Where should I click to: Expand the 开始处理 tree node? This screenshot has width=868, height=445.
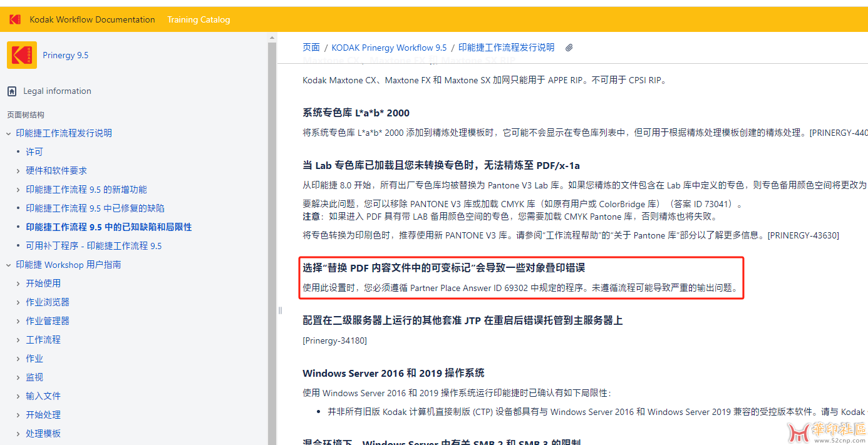pyautogui.click(x=18, y=415)
